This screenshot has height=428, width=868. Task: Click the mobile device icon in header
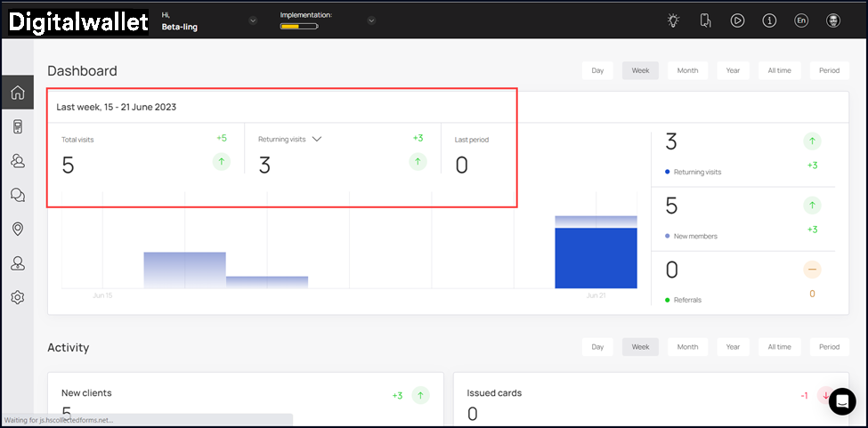click(x=705, y=20)
